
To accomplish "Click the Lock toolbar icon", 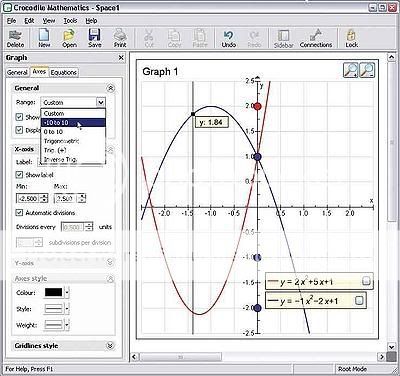I will click(351, 38).
